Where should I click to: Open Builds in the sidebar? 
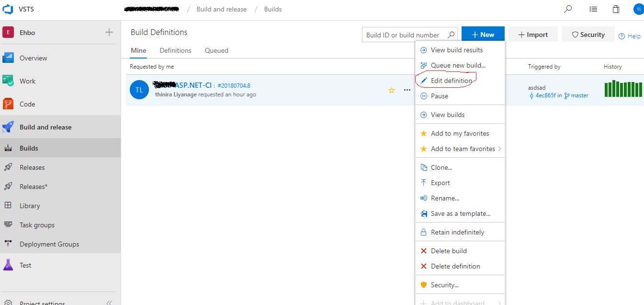(60, 148)
